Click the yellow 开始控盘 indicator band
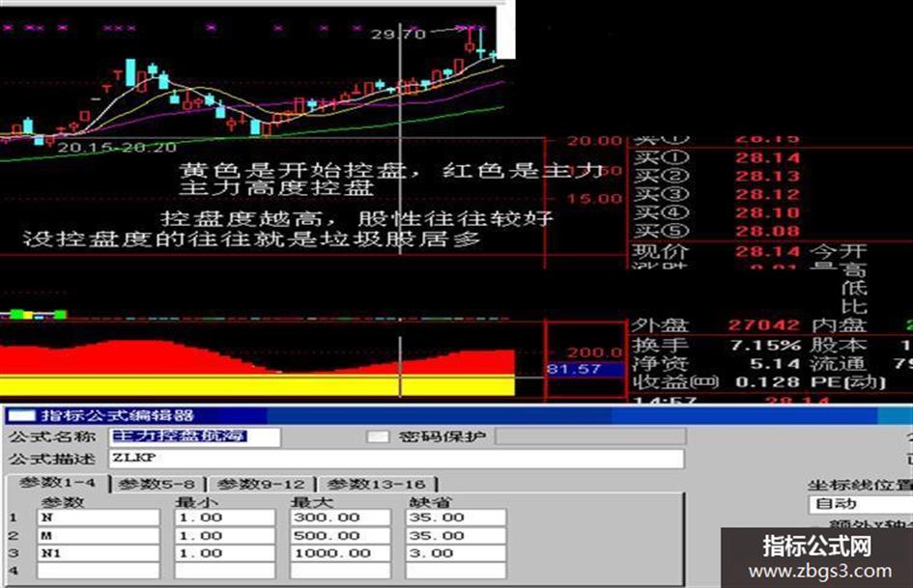Viewport: 913px width, 588px height. 257,386
